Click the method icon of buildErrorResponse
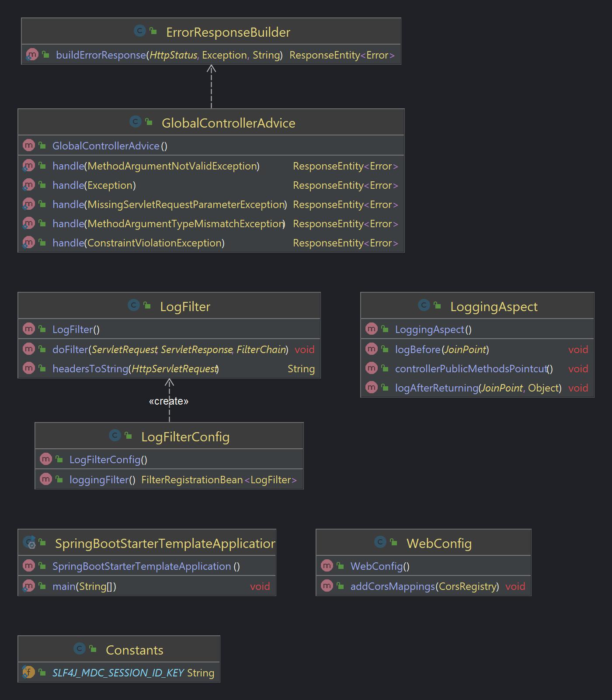 click(x=32, y=55)
